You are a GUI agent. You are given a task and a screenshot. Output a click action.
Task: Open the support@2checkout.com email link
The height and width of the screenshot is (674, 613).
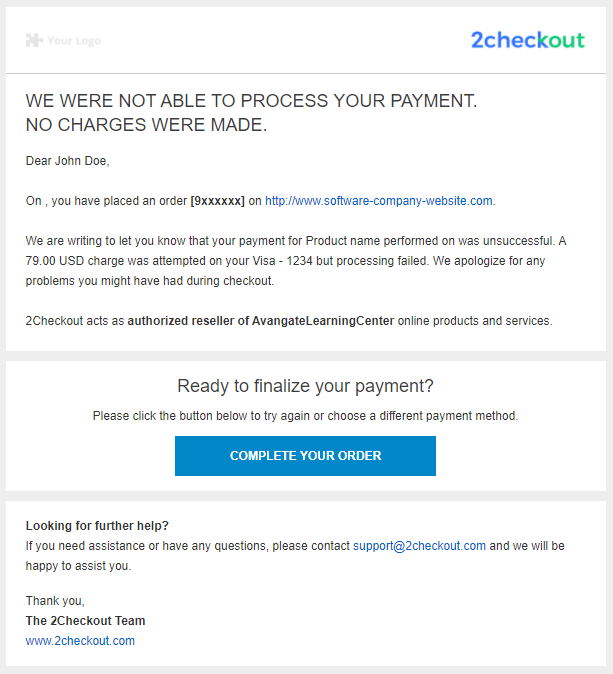click(x=419, y=546)
